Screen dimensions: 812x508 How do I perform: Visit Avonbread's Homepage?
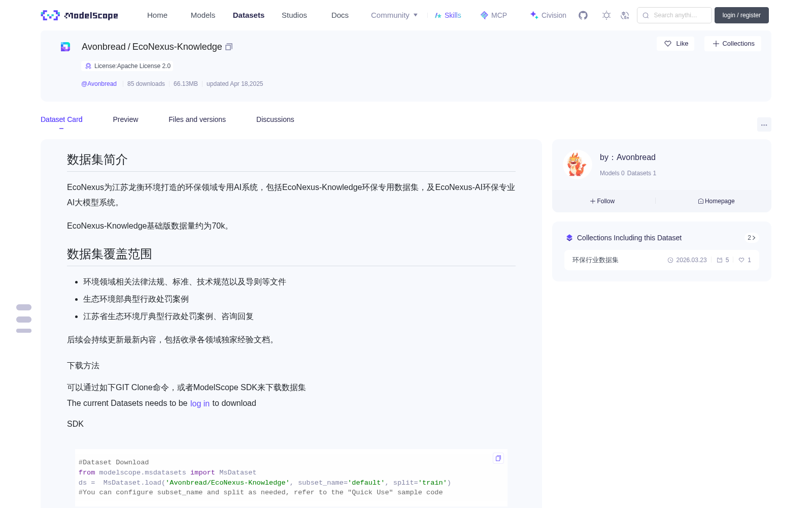point(716,201)
